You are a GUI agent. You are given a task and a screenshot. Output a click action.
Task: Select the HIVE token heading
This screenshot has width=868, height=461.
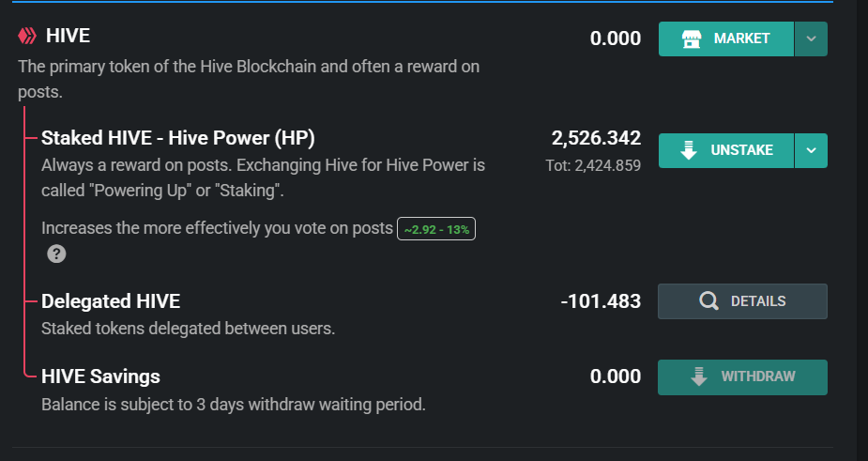click(x=68, y=36)
